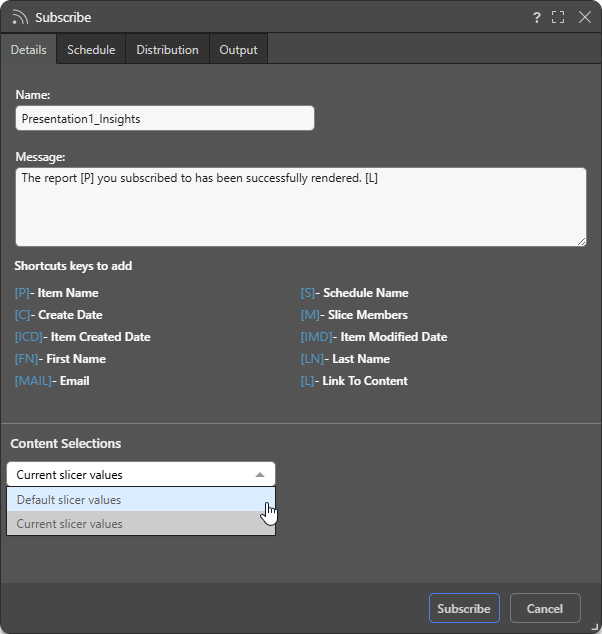Open the Schedule tab

tap(91, 50)
